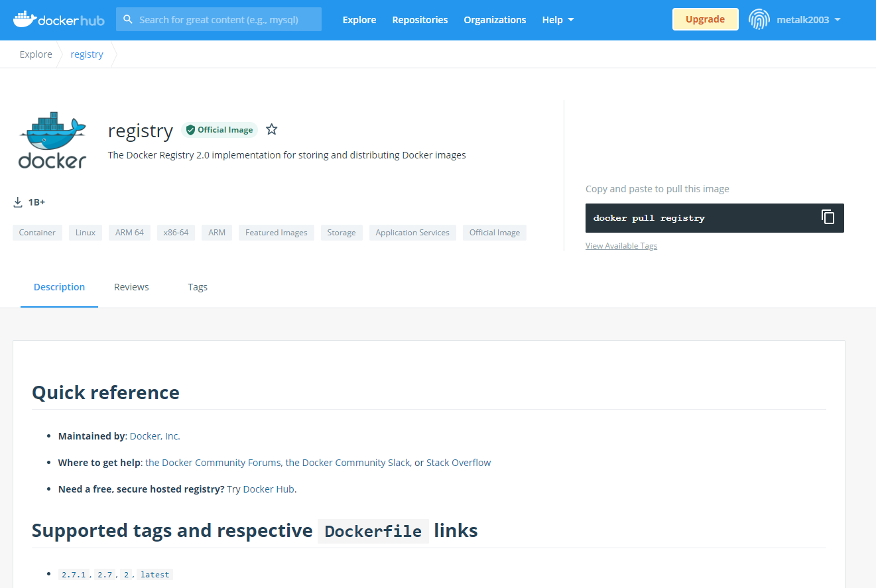Select the Container tag chip
Viewport: 876px width, 588px height.
coord(37,233)
